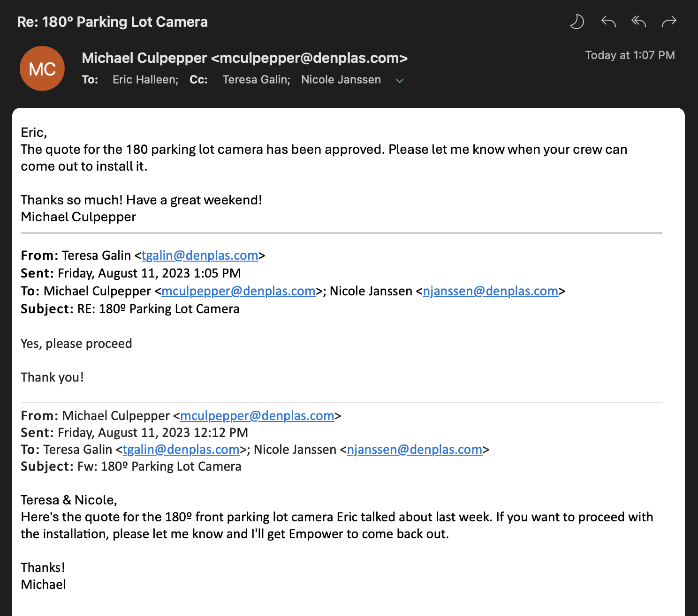Viewport: 698px width, 616px height.
Task: Click the 'Fw: 180º Parking Lot Camera' subject line
Action: (x=159, y=466)
